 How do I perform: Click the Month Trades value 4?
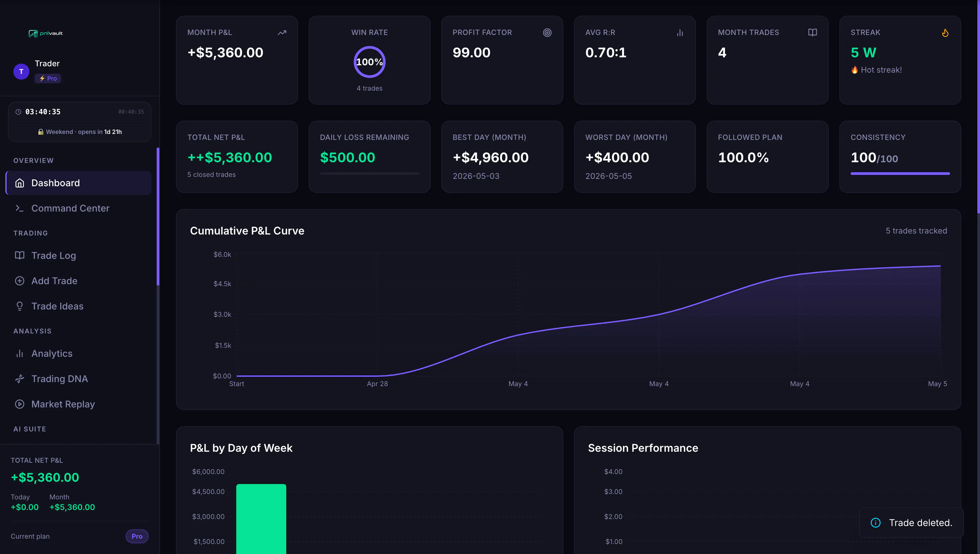coord(722,53)
